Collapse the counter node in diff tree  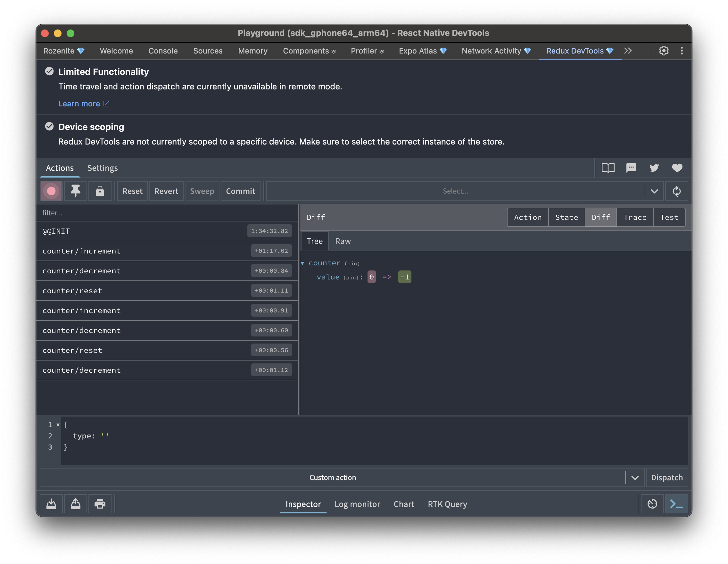click(x=303, y=263)
